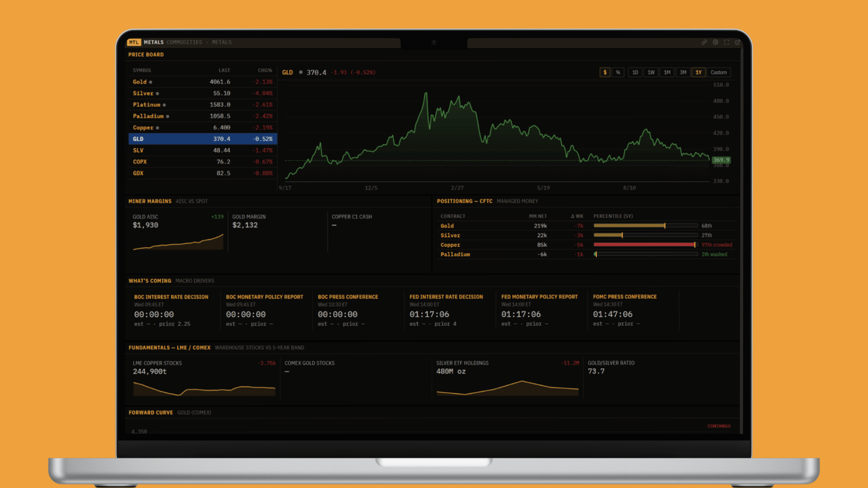Click the COMMODITIES breadcrumb
Image resolution: width=868 pixels, height=488 pixels.
point(184,42)
